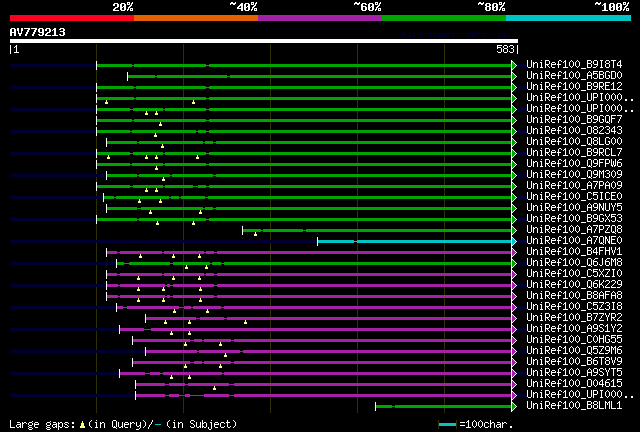Click the yellow gap marker under the A7PZQ8 alignment
Image resolution: width=640 pixels, height=432 pixels.
[256, 234]
